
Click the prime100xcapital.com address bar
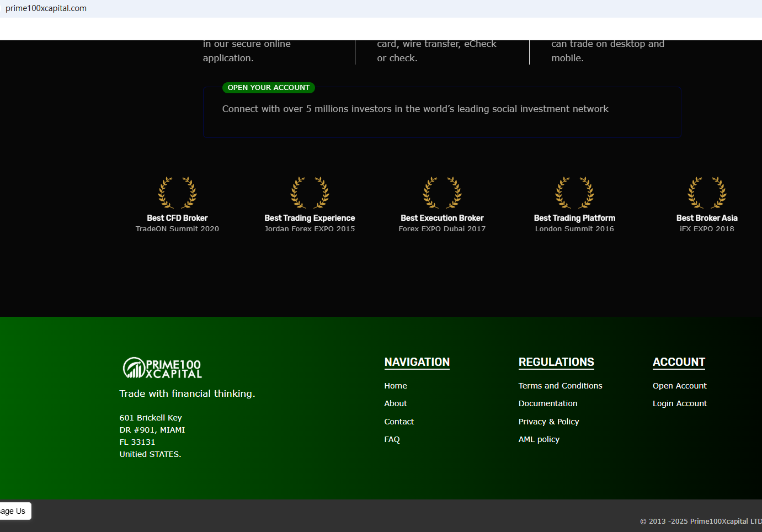[46, 8]
